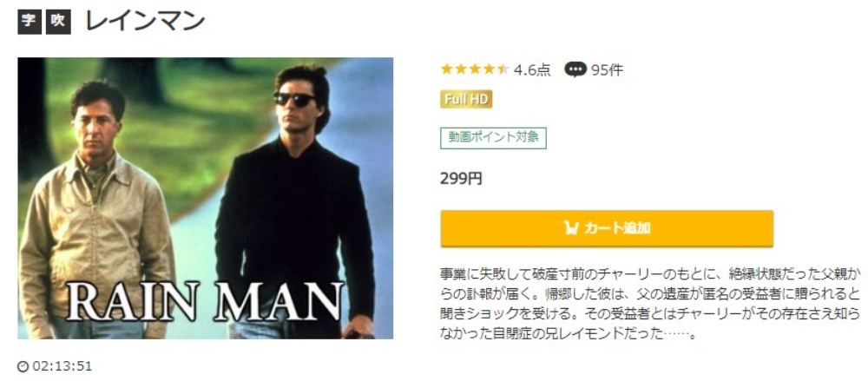Viewport: 868px width, 381px height.
Task: Click the 吹 dubbed badge icon
Action: 58,23
